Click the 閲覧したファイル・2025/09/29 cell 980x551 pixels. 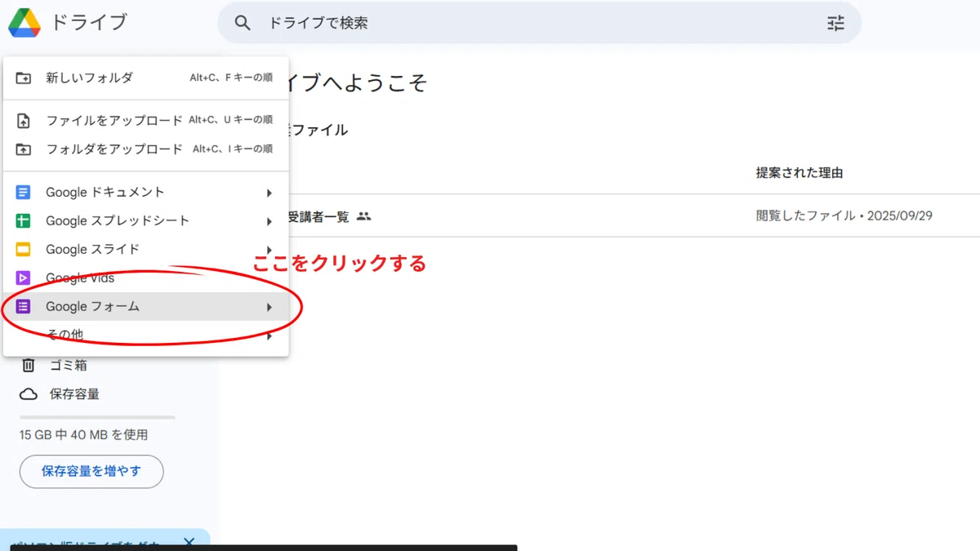point(844,216)
